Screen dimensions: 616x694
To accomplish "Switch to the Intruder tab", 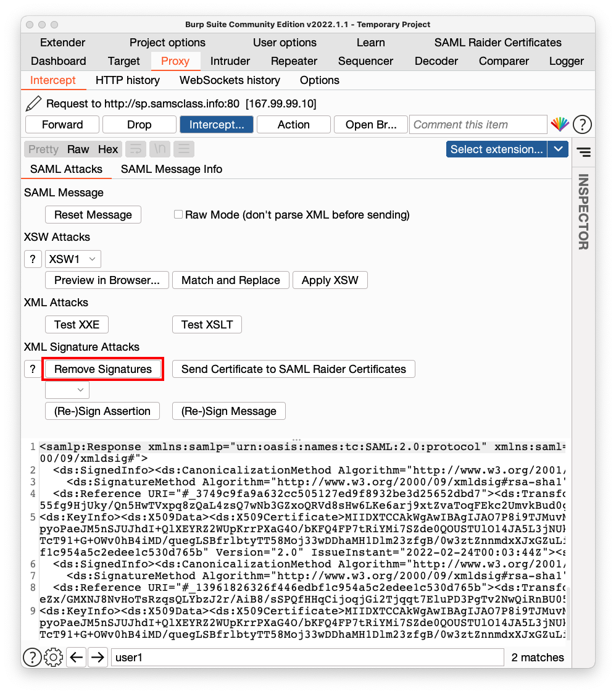I will pos(230,61).
